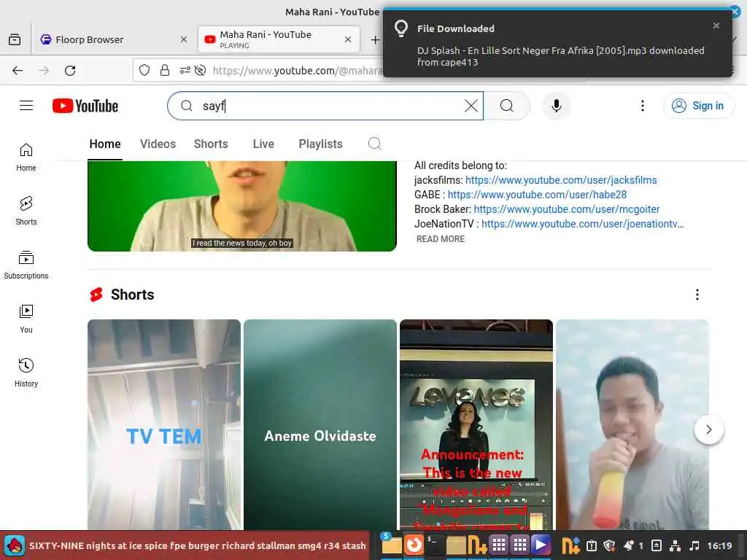Open the habe28 user link

pyautogui.click(x=537, y=195)
